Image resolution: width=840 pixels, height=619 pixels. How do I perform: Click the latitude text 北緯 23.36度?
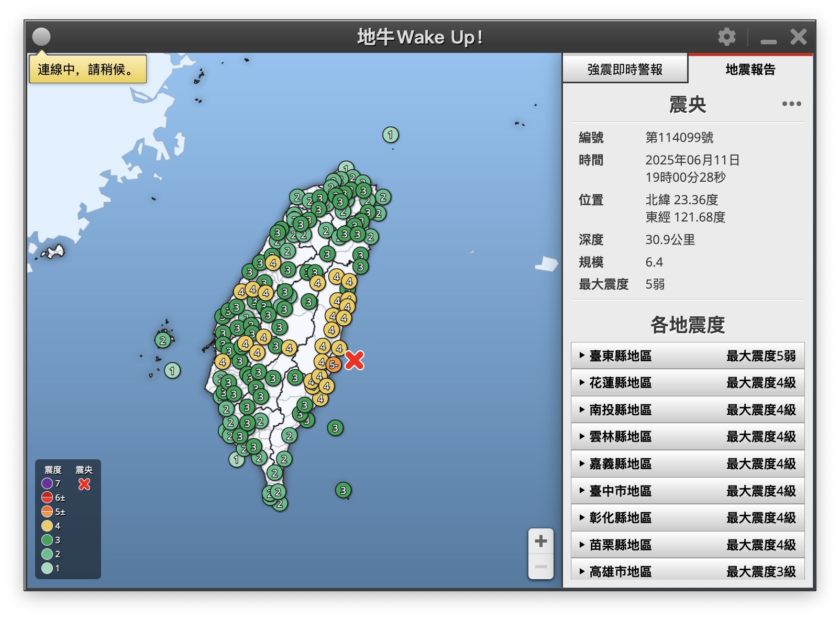click(x=682, y=200)
